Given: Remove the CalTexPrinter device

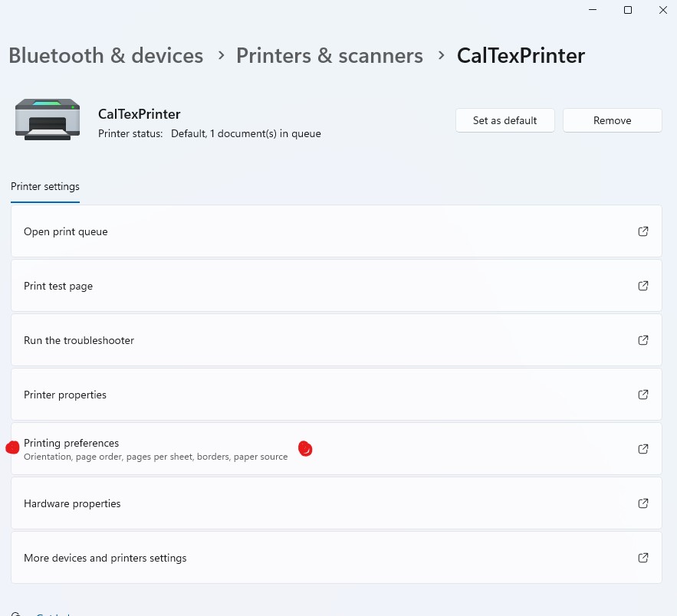Looking at the screenshot, I should click(x=612, y=120).
